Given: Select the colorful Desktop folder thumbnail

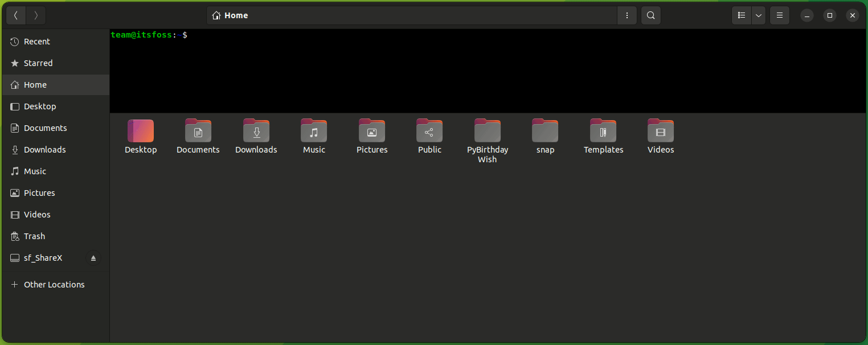Looking at the screenshot, I should coord(141,130).
